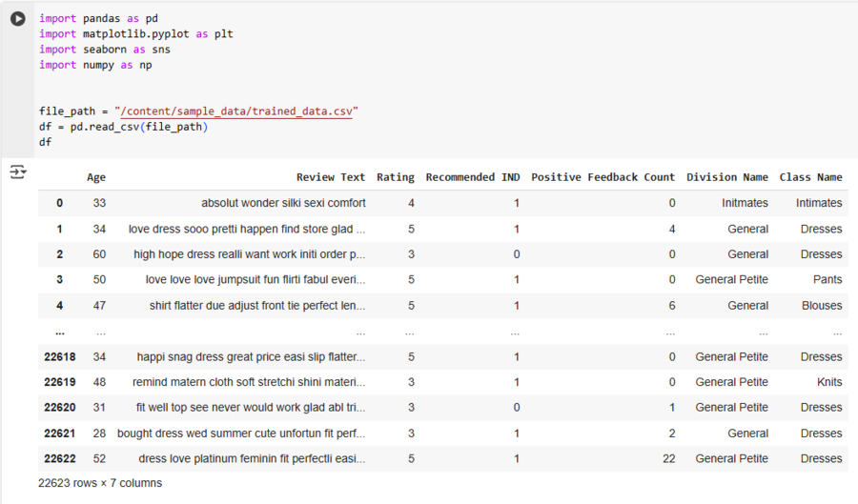This screenshot has width=858, height=504.
Task: Select the Rating column header
Action: [396, 177]
